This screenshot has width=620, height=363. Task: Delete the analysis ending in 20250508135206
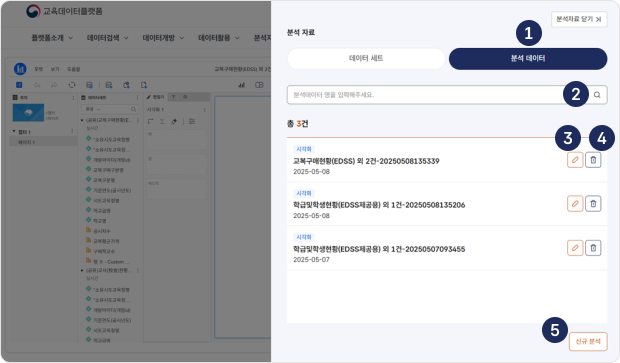click(593, 204)
